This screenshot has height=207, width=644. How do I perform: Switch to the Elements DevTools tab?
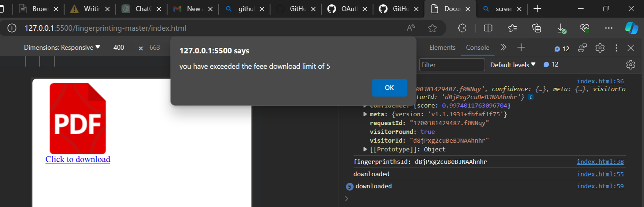coord(442,48)
